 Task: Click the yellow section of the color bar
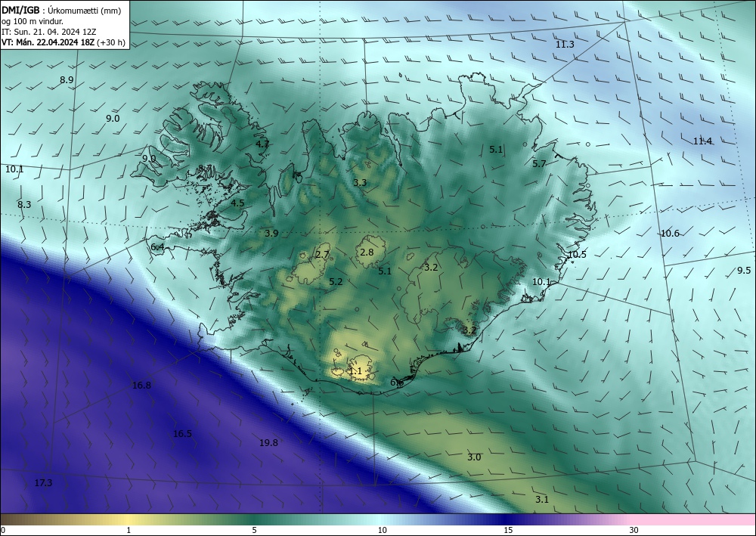click(x=128, y=519)
